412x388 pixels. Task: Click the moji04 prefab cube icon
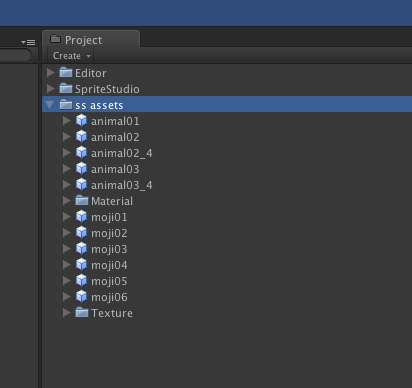[81, 264]
